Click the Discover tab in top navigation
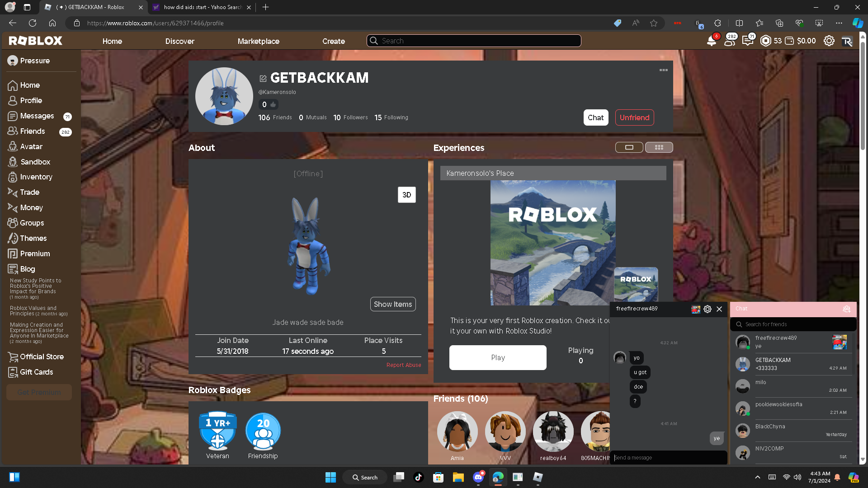 point(179,41)
